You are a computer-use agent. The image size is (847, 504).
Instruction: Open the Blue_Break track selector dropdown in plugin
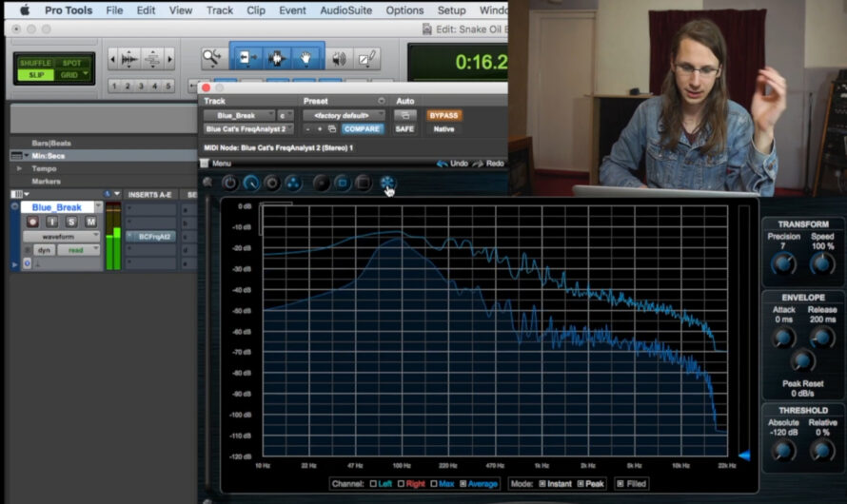(x=239, y=115)
